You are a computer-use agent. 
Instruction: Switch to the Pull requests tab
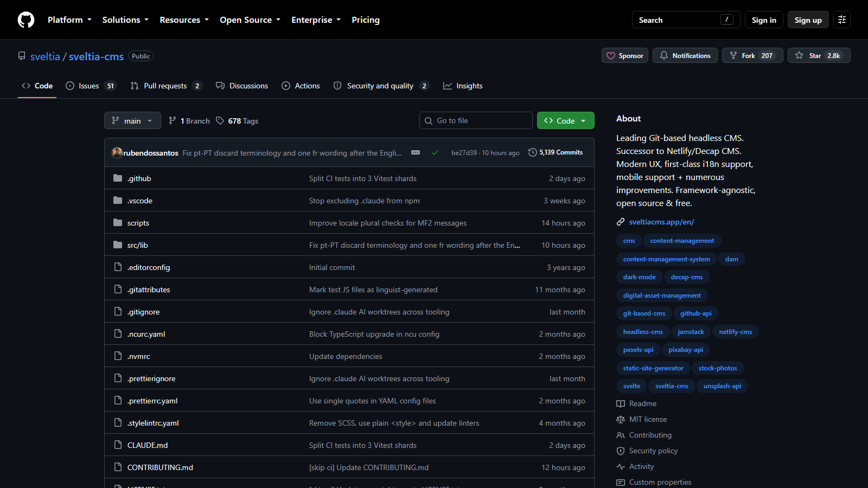166,86
